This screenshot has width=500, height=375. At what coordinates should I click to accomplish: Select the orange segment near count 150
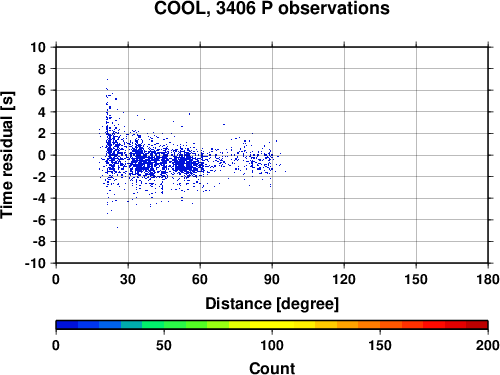coord(380,325)
